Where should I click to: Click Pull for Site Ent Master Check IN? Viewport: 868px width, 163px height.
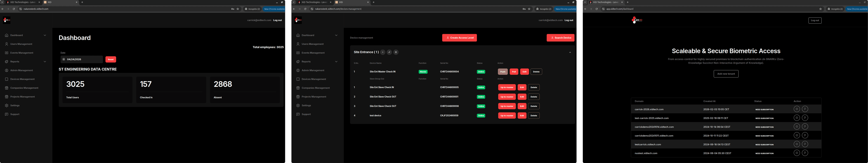click(x=514, y=72)
